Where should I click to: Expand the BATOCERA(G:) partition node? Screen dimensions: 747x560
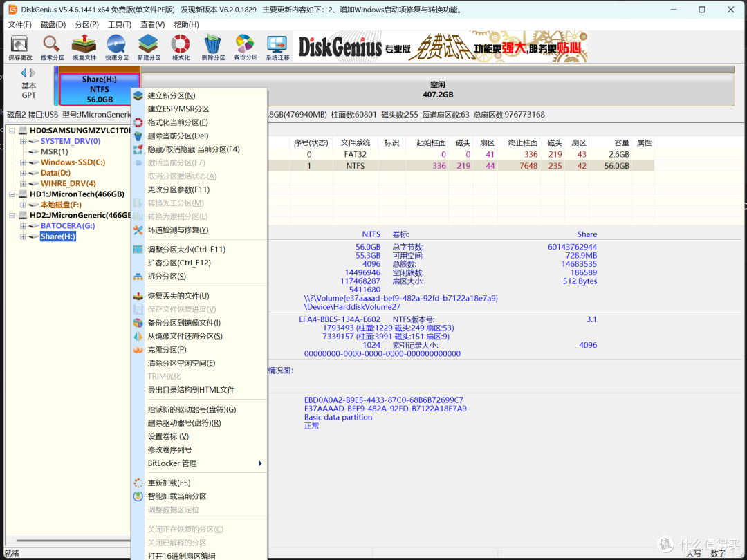23,225
